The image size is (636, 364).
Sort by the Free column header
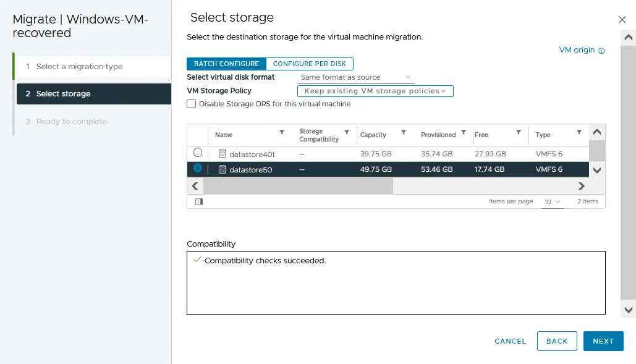click(481, 135)
